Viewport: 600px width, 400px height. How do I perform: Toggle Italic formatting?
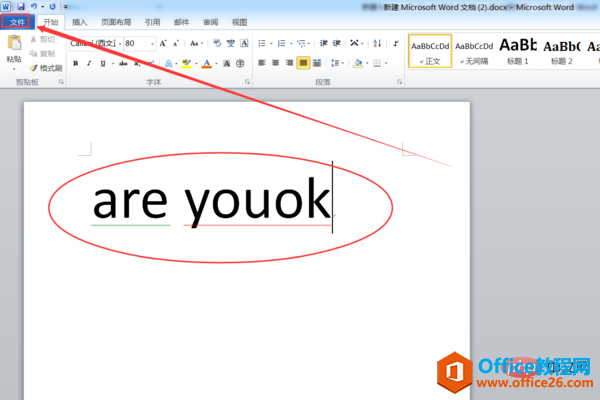coord(89,64)
